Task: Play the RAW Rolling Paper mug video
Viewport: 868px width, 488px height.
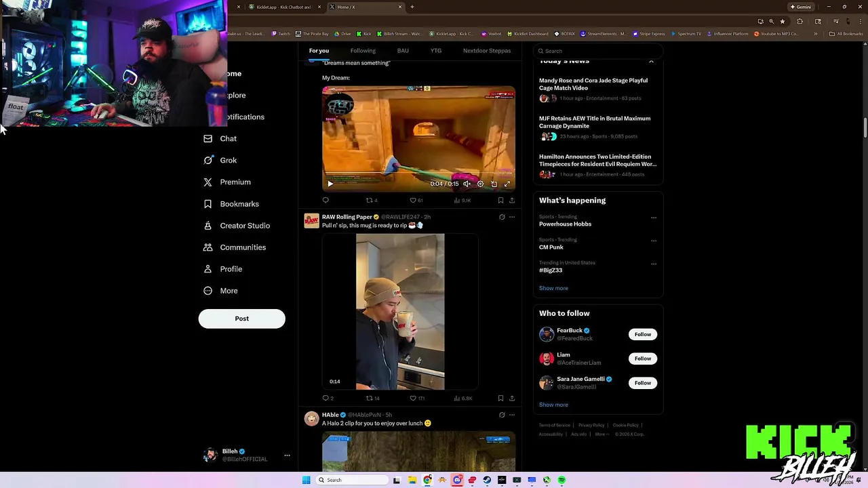Action: click(x=400, y=312)
